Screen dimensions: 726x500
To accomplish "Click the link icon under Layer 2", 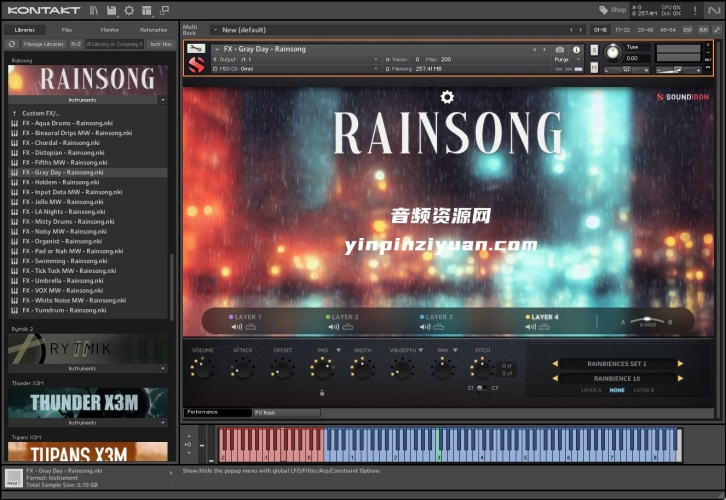I will tap(347, 326).
